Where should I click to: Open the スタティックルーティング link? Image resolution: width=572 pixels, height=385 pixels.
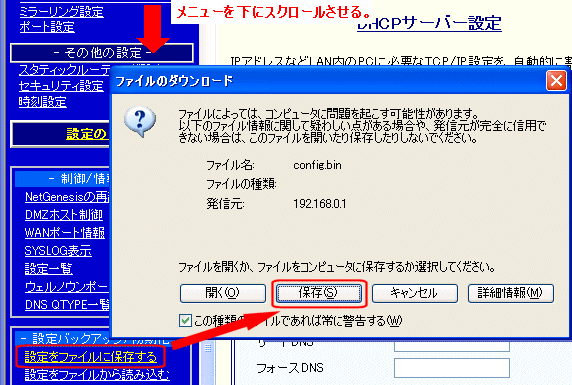[64, 70]
